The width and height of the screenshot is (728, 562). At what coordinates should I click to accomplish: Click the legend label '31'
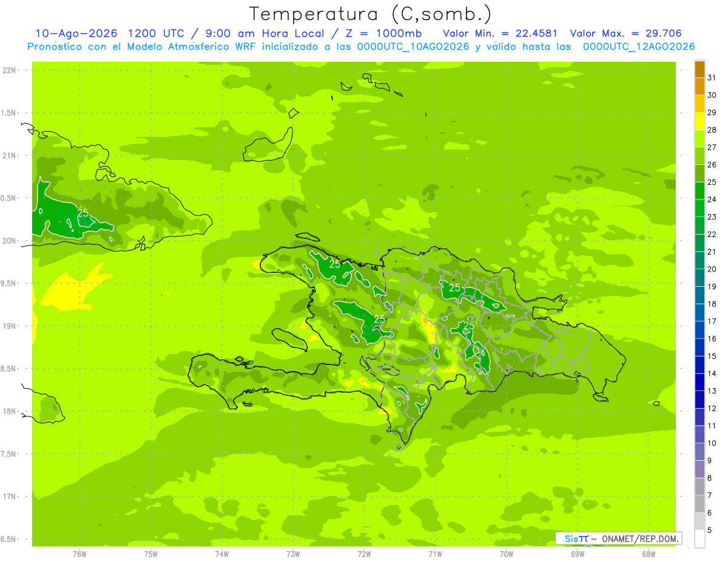(x=712, y=78)
